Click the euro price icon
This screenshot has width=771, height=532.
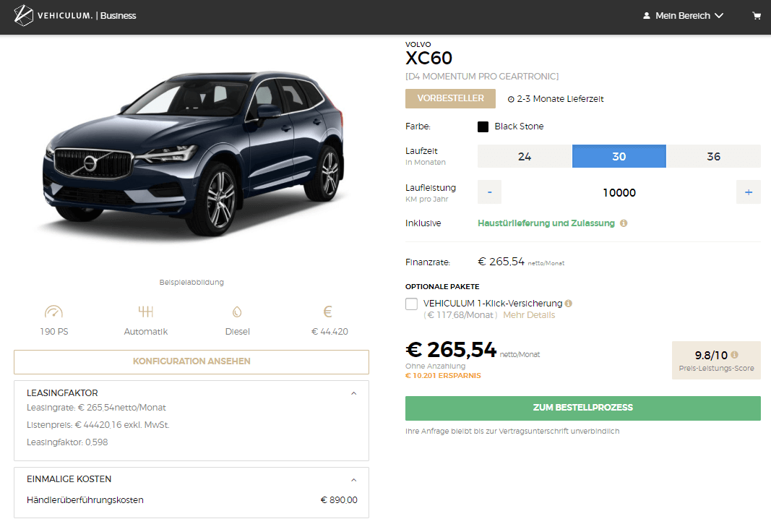click(x=327, y=312)
